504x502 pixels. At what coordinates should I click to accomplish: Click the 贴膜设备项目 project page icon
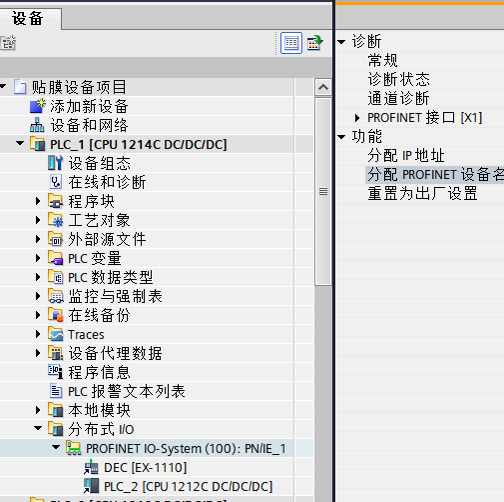point(20,87)
